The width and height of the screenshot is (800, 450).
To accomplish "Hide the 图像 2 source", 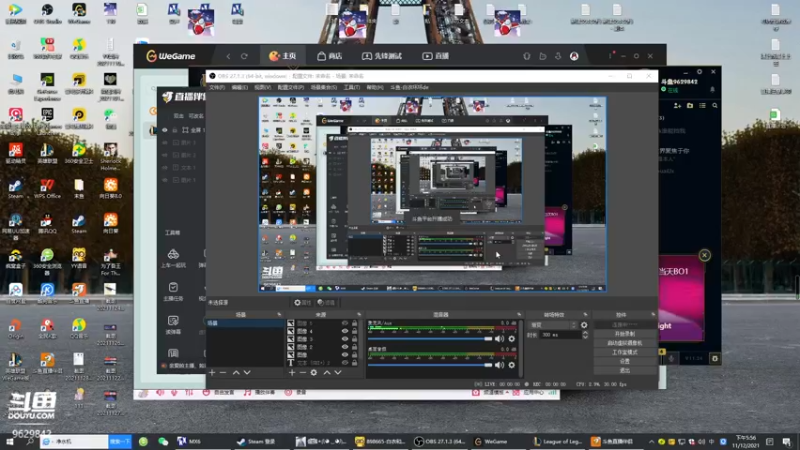I will [345, 347].
